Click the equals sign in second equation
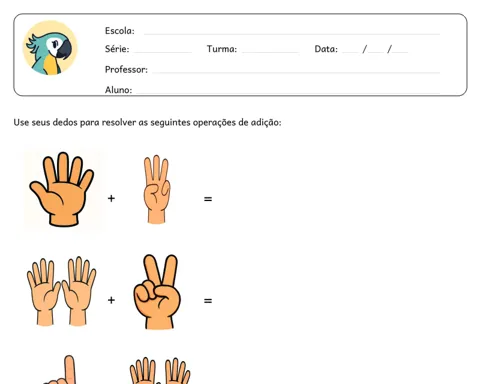480x384 pixels. point(208,301)
